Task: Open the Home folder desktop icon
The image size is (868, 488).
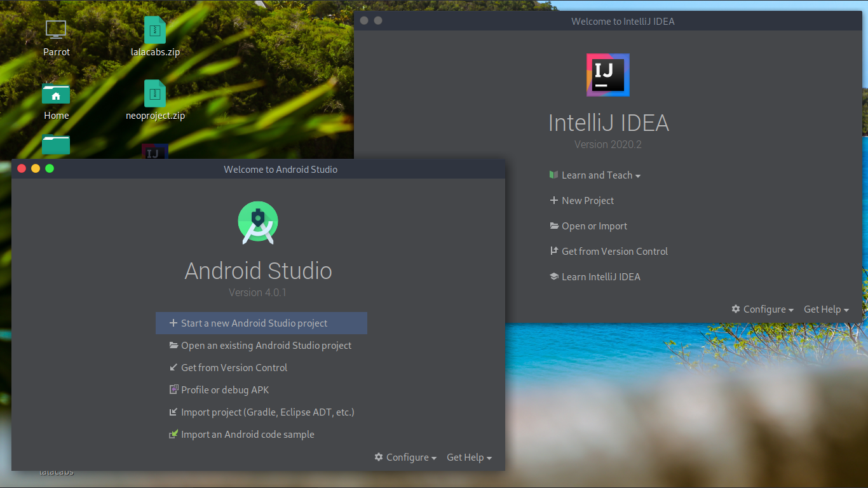Action: [56, 95]
